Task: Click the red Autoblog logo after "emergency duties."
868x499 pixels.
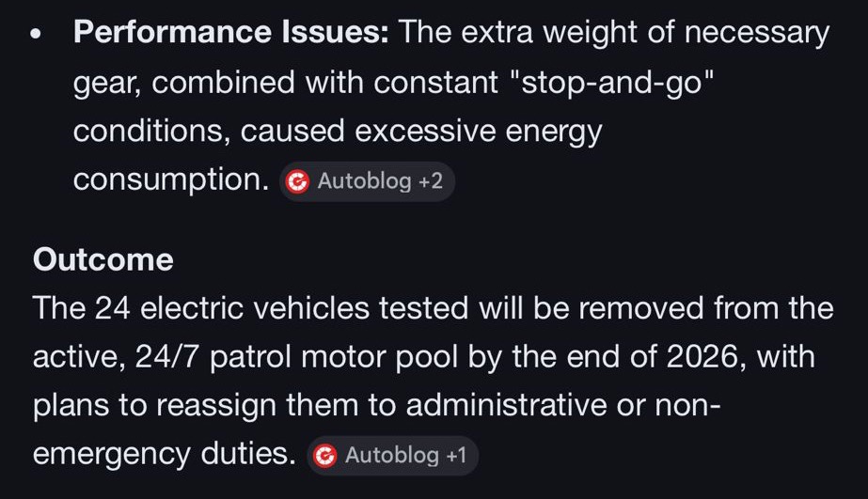Action: coord(325,456)
